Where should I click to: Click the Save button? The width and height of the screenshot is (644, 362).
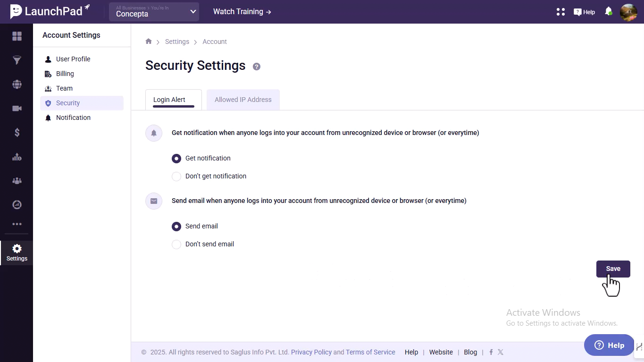click(x=613, y=269)
